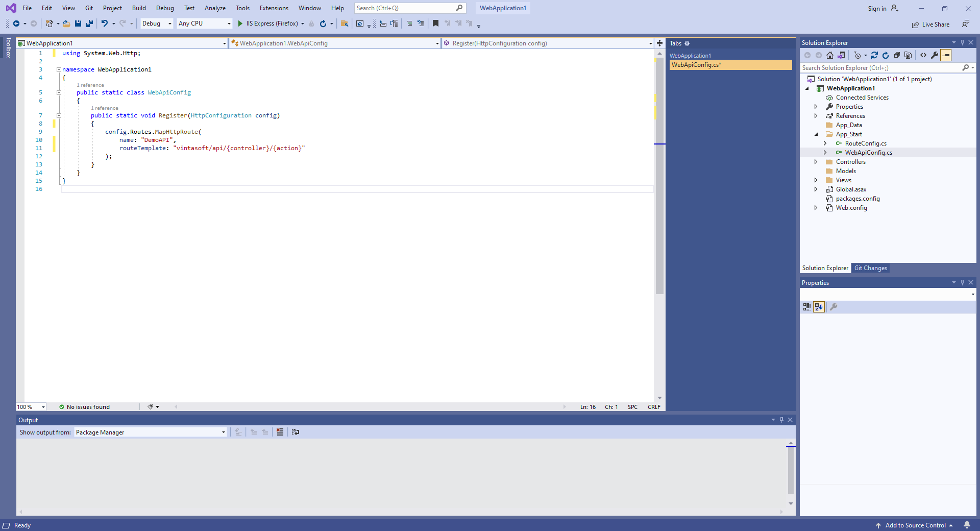Viewport: 980px width, 531px height.
Task: Toggle Show All Files in Solution Explorer
Action: pos(908,55)
